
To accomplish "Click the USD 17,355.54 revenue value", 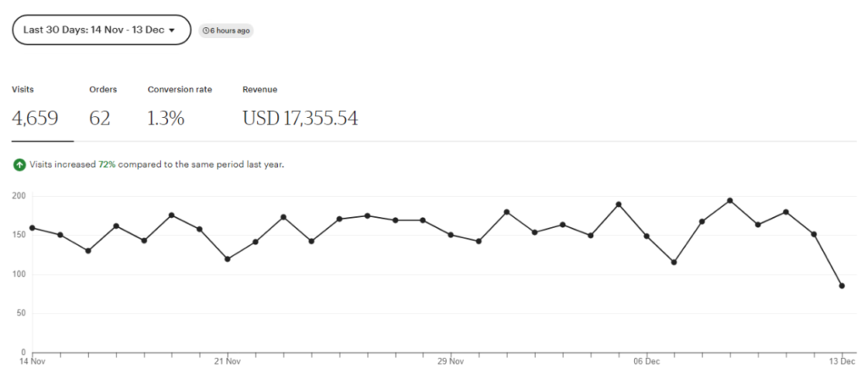I will (x=300, y=118).
